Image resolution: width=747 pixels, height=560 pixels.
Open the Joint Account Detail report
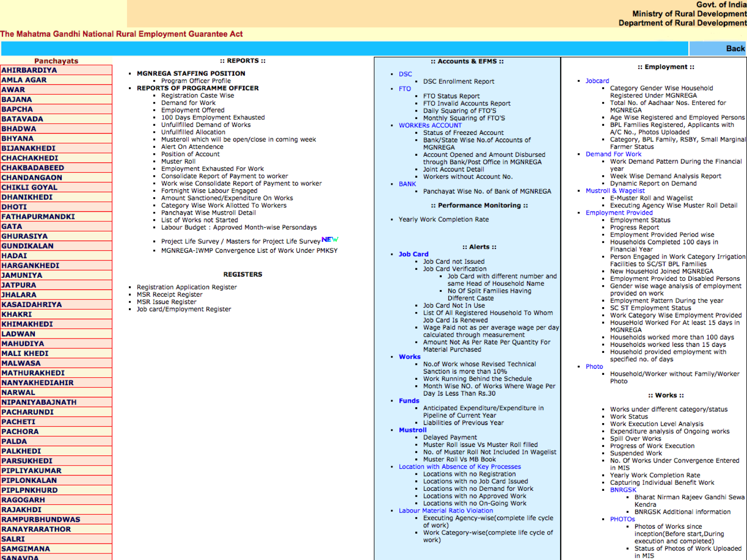453,169
